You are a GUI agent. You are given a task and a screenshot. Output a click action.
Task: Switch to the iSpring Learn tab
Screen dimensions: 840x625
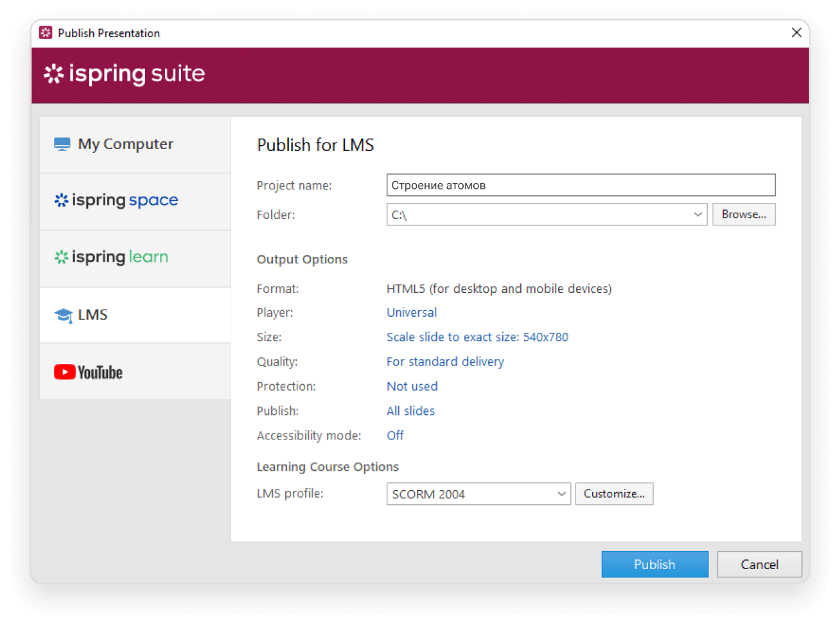(135, 258)
